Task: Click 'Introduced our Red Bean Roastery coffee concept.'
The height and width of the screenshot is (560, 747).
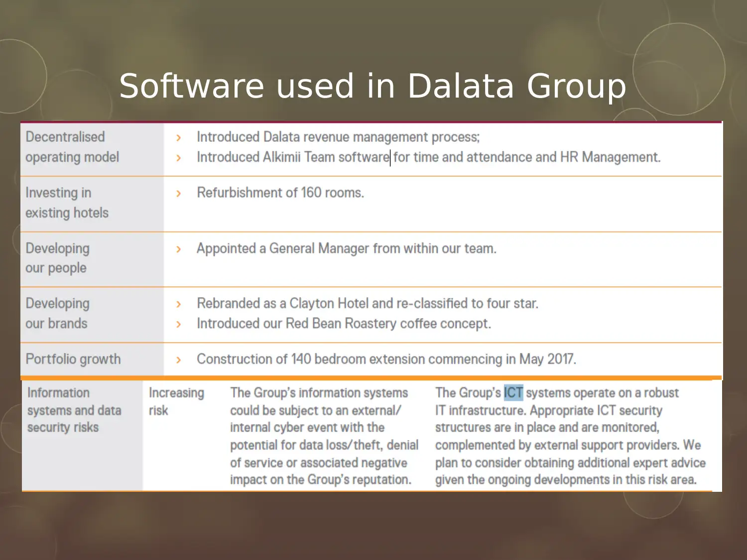Action: coord(344,324)
